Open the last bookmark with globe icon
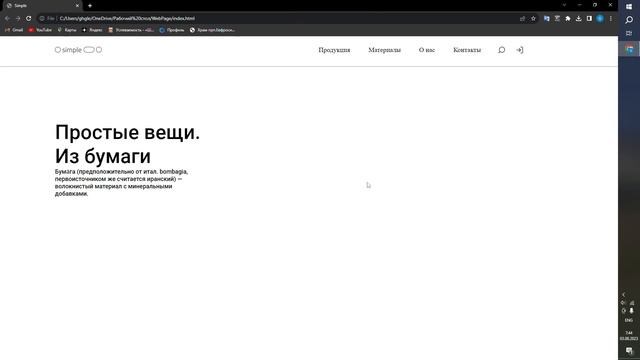The width and height of the screenshot is (640, 360). [x=212, y=30]
